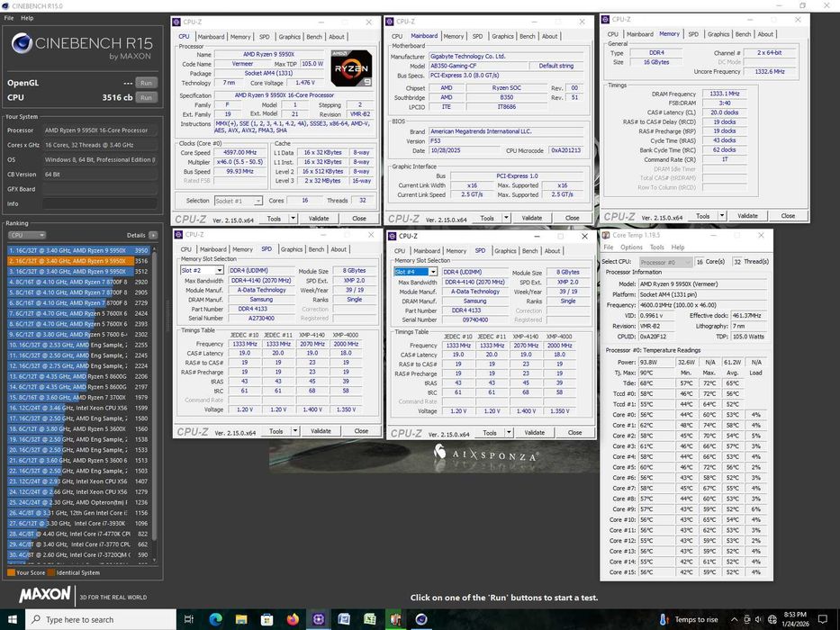Click the Cinebench Processor info field
This screenshot has width=840, height=630.
[x=100, y=130]
